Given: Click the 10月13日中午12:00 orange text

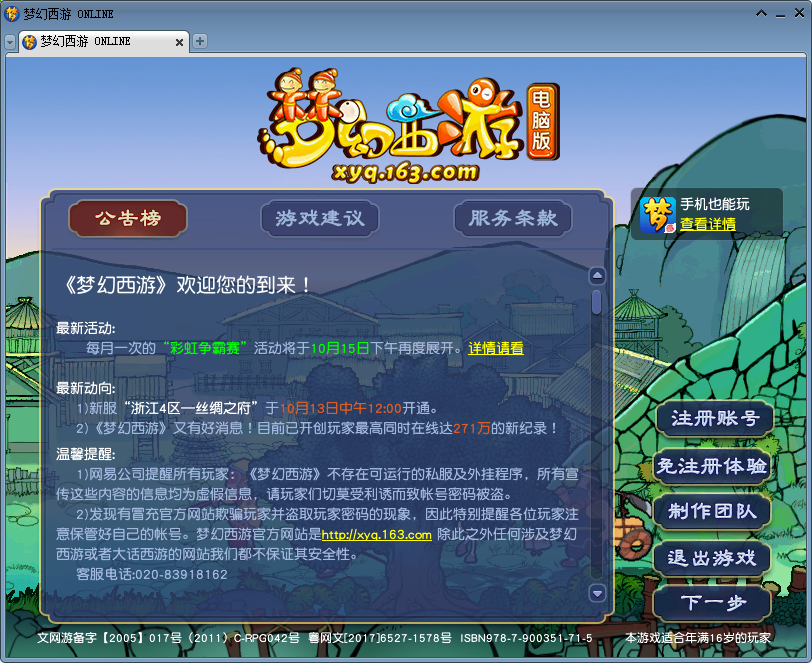Looking at the screenshot, I should coord(341,409).
